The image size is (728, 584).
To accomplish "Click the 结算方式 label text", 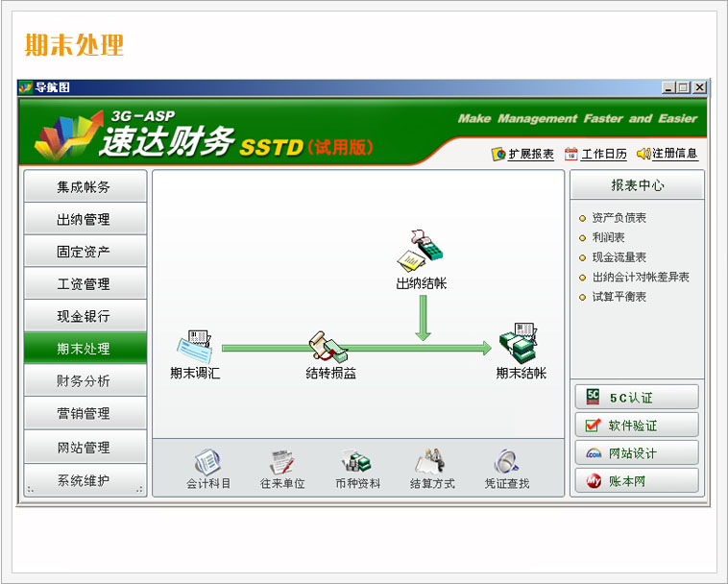I will [x=432, y=484].
